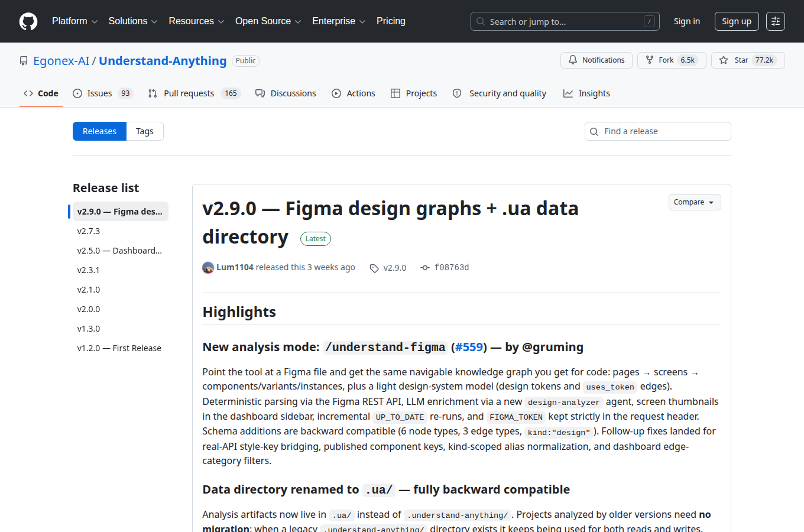Click the magnifier icon in Find a release
Viewport: 804px width, 532px height.
(594, 132)
